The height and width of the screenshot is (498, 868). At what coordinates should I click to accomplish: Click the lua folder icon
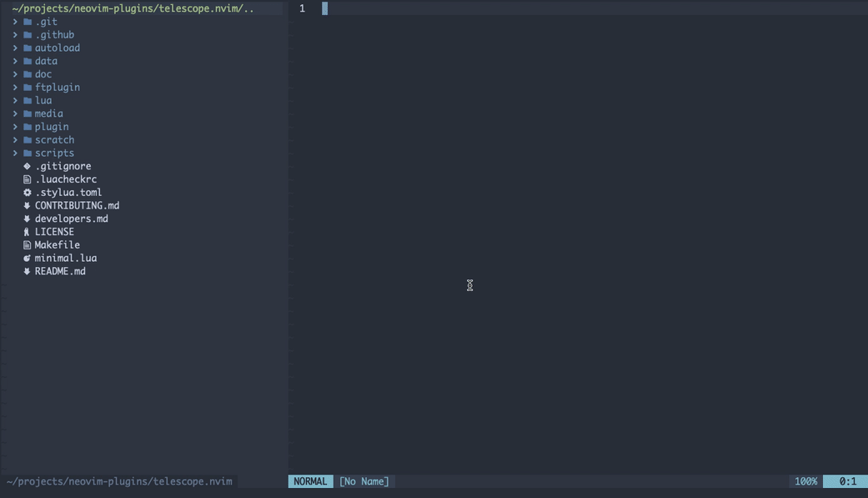[28, 100]
